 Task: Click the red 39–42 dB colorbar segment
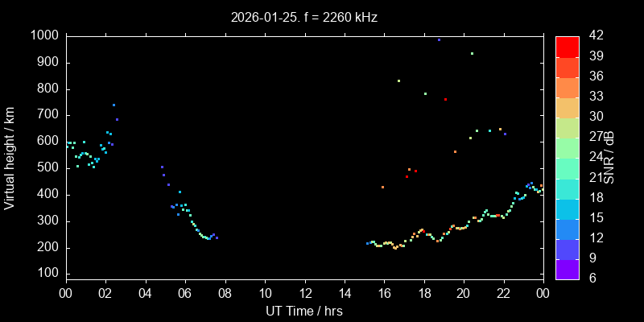(x=568, y=47)
